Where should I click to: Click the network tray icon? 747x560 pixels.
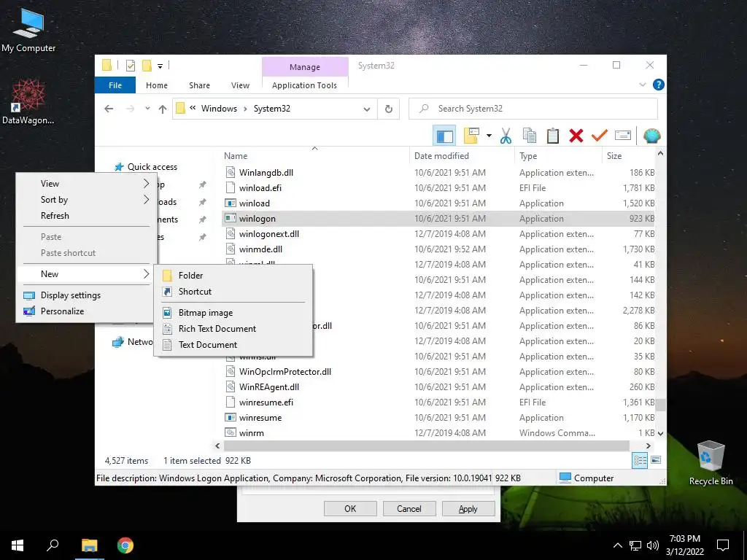pos(635,545)
